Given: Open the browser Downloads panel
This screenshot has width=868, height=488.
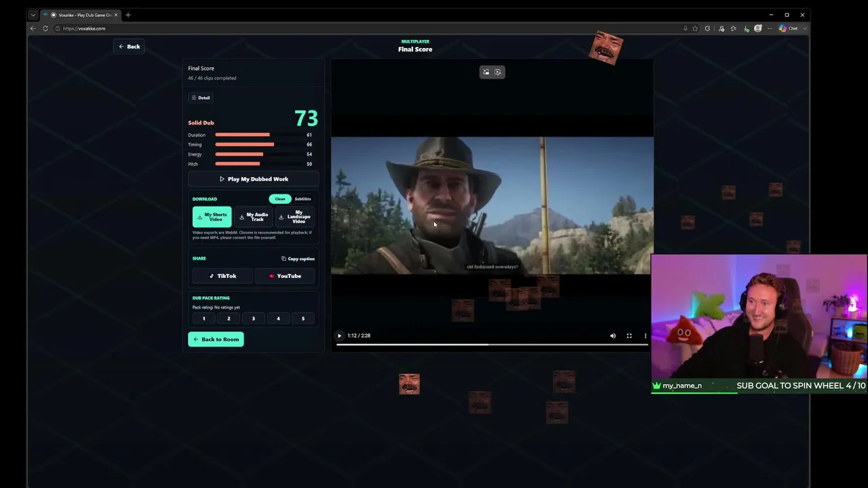Looking at the screenshot, I should pos(746,28).
